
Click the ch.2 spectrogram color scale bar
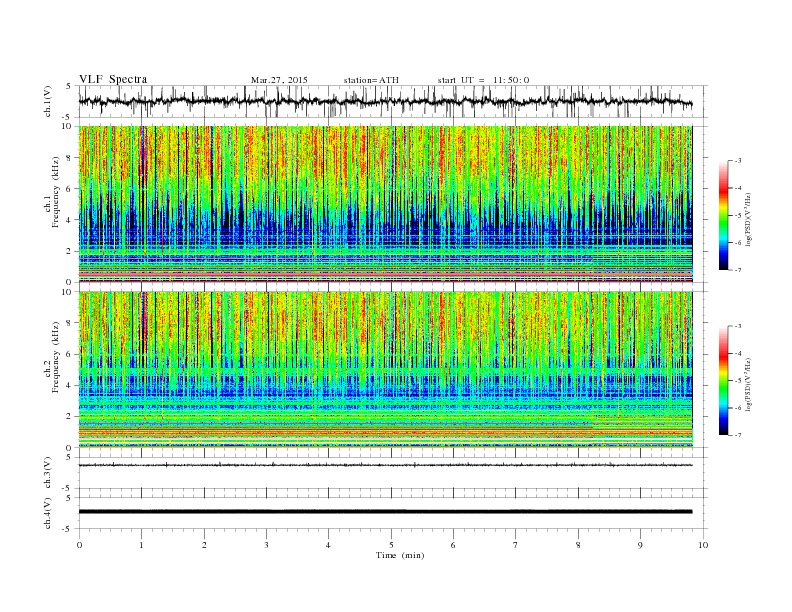tap(723, 381)
